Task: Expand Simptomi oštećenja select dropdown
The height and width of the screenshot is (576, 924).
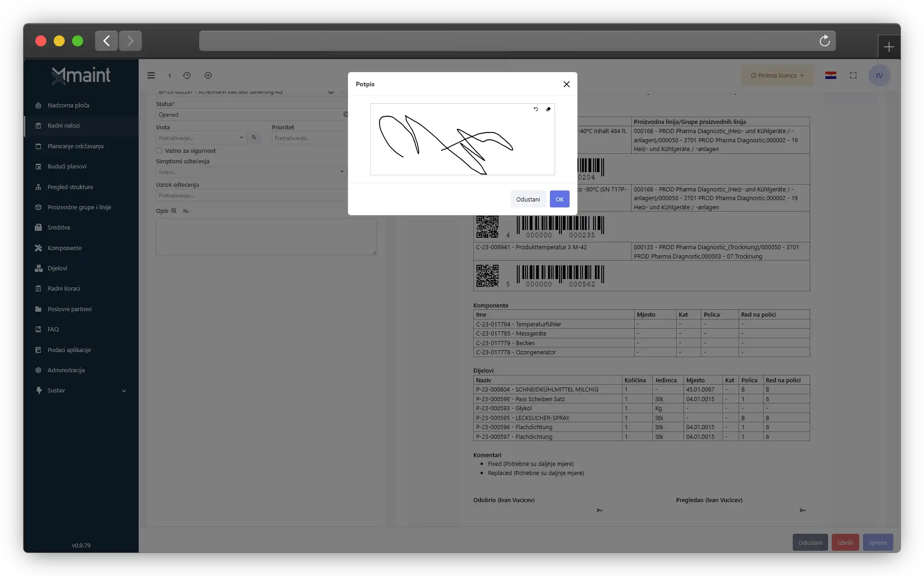Action: (251, 172)
